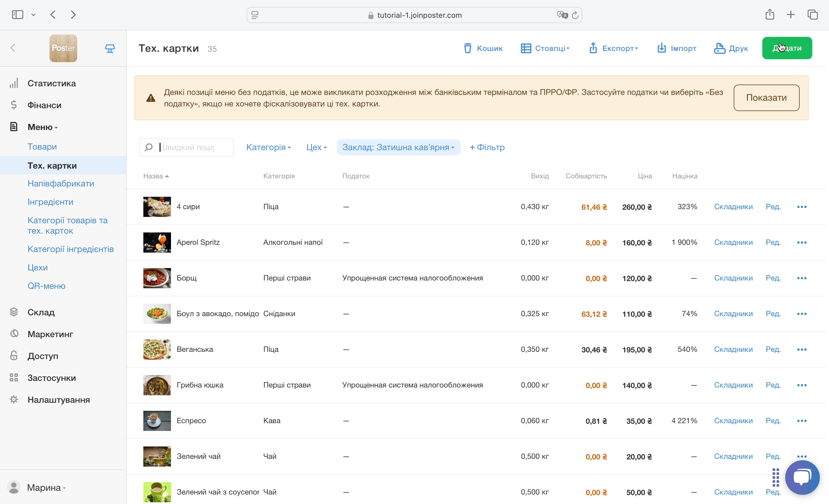Expand the Стовпці columns dropdown

point(545,48)
